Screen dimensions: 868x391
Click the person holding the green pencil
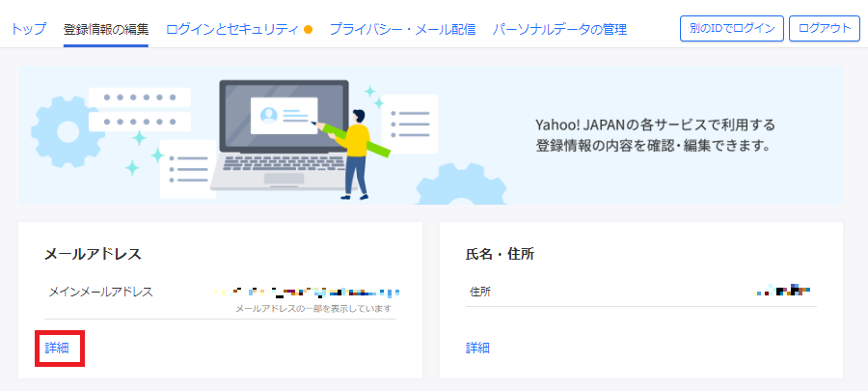357,150
